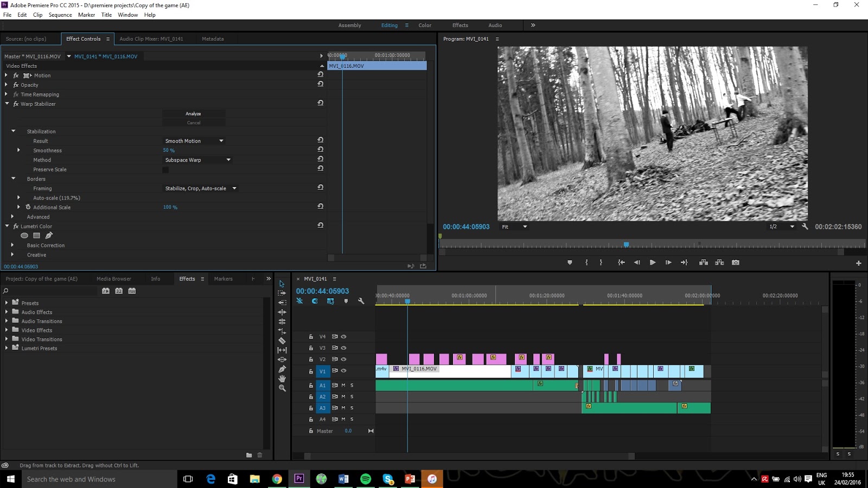Toggle the Preserve Scale checkbox
868x488 pixels.
(165, 170)
